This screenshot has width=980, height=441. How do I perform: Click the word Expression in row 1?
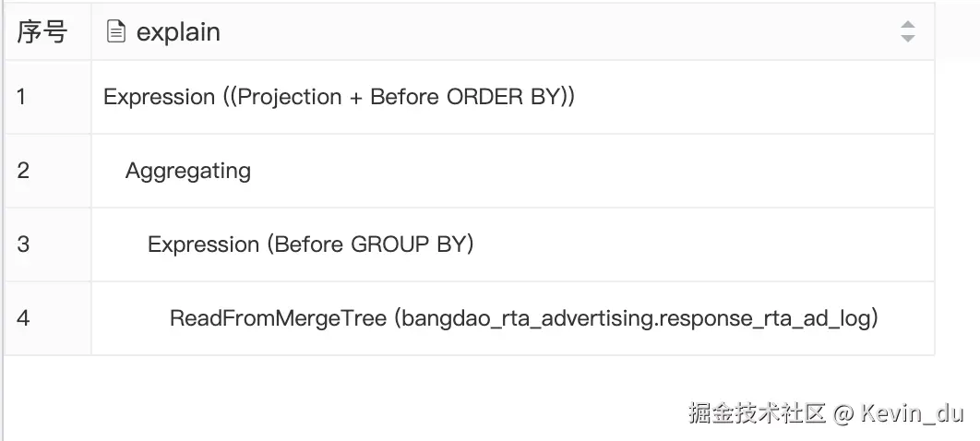point(159,97)
